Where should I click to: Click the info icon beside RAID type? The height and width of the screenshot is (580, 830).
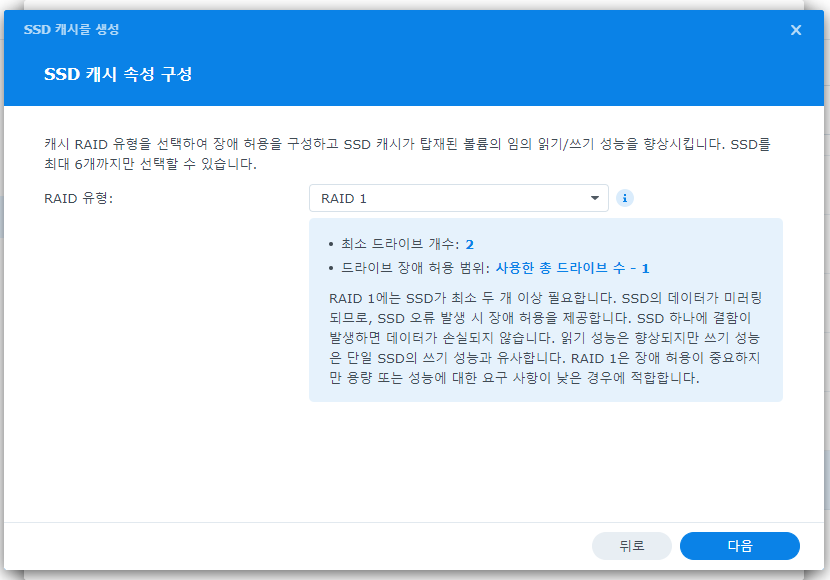[x=625, y=198]
